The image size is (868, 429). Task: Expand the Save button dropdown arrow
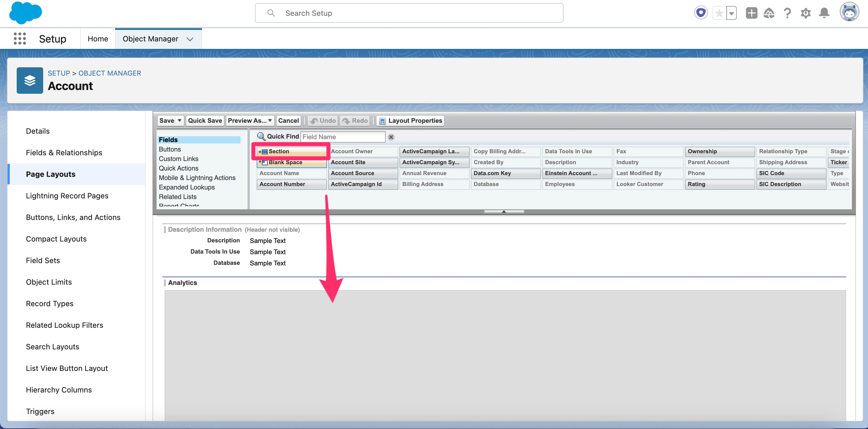click(x=179, y=120)
